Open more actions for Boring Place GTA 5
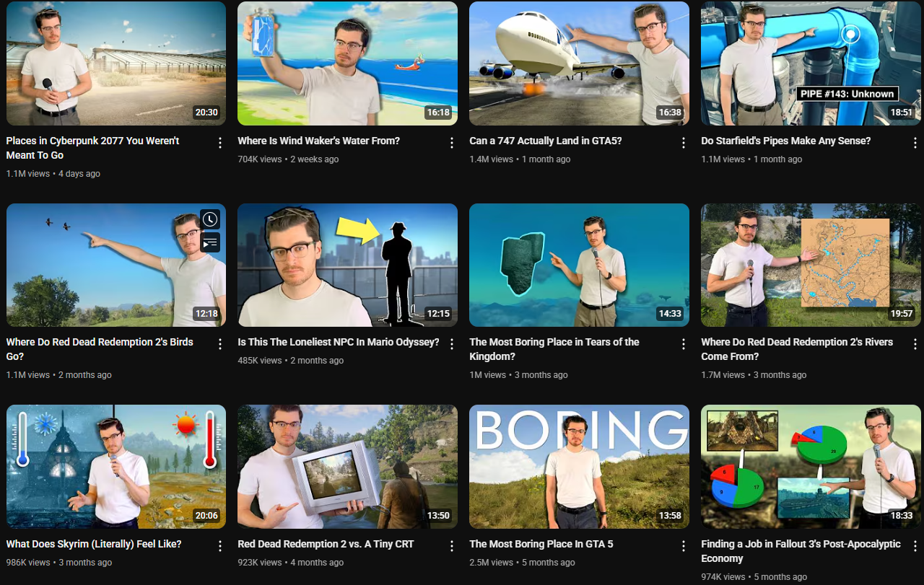The width and height of the screenshot is (924, 585). pyautogui.click(x=684, y=546)
